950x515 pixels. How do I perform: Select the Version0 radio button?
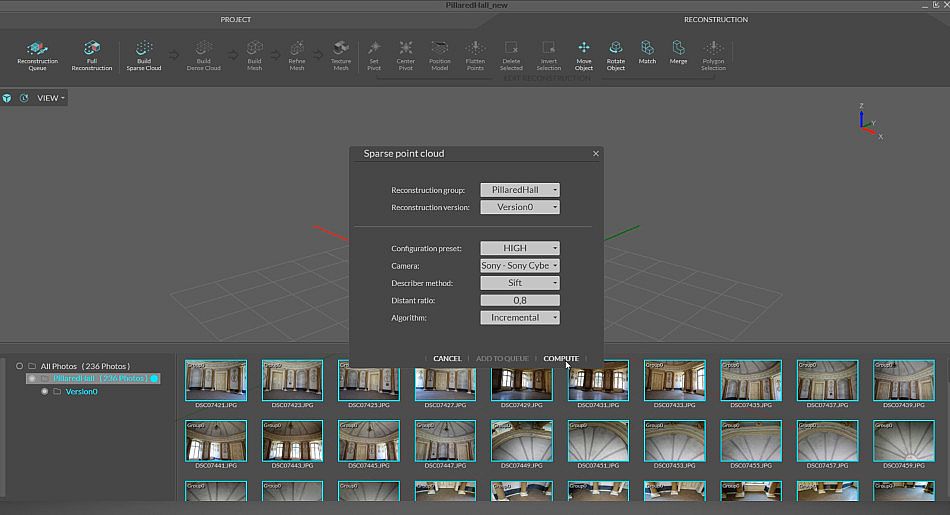(44, 392)
